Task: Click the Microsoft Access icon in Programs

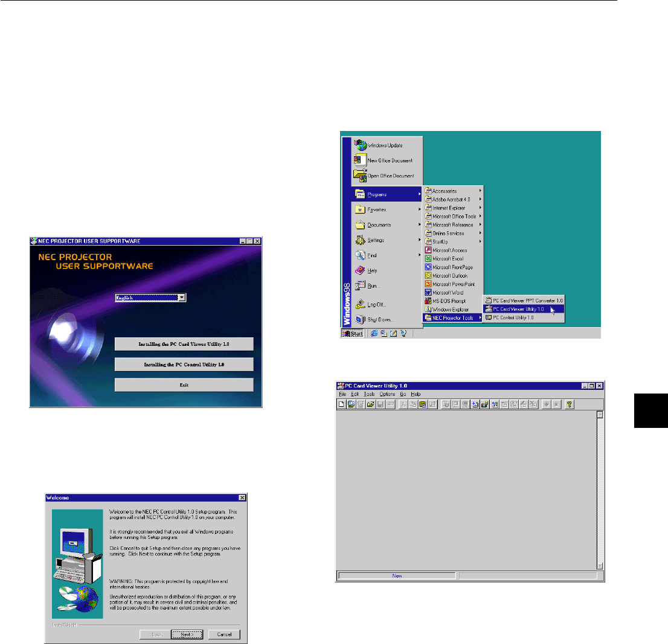Action: click(x=428, y=250)
